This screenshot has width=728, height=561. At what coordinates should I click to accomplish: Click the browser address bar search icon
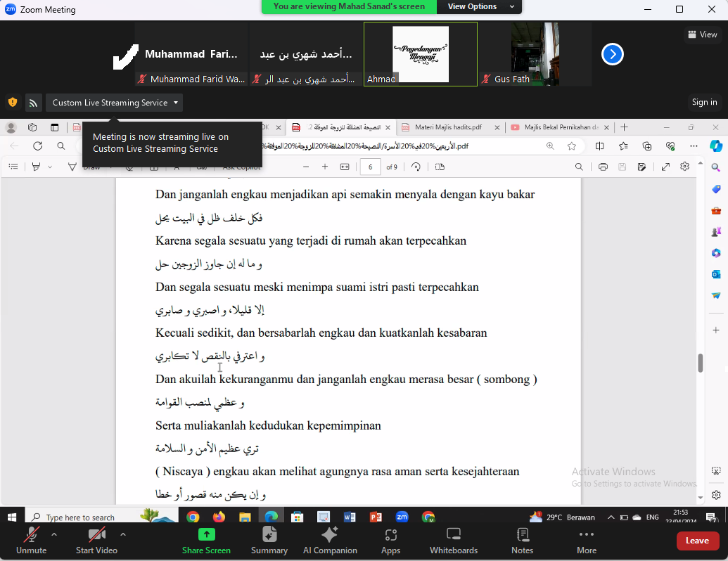[60, 146]
